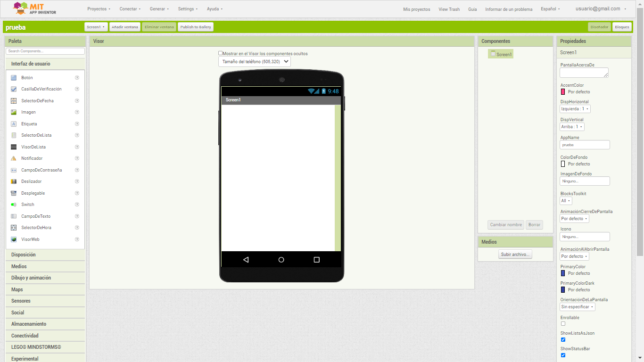Image resolution: width=644 pixels, height=362 pixels.
Task: Open the Conectar menu
Action: click(130, 9)
